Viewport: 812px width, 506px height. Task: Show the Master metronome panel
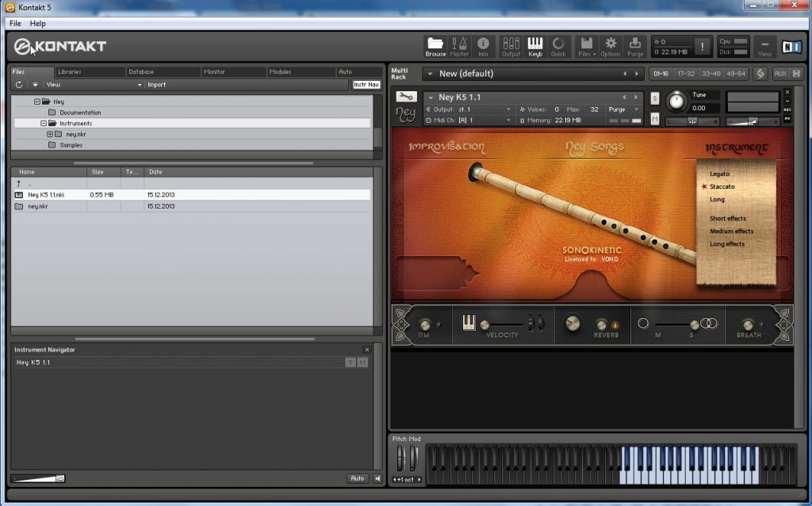pyautogui.click(x=459, y=47)
